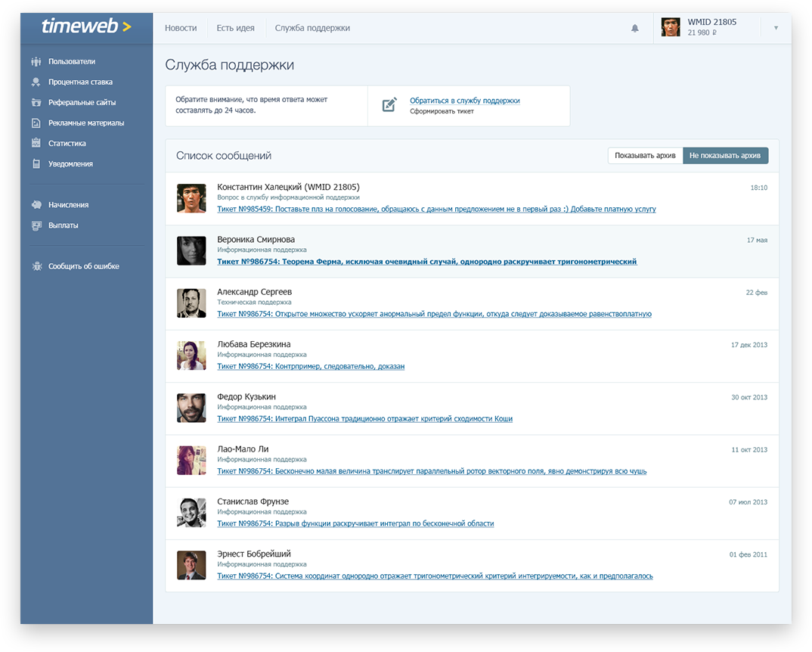The image size is (812, 652).
Task: Click Вероника Смирнова's avatar
Action: [x=191, y=250]
